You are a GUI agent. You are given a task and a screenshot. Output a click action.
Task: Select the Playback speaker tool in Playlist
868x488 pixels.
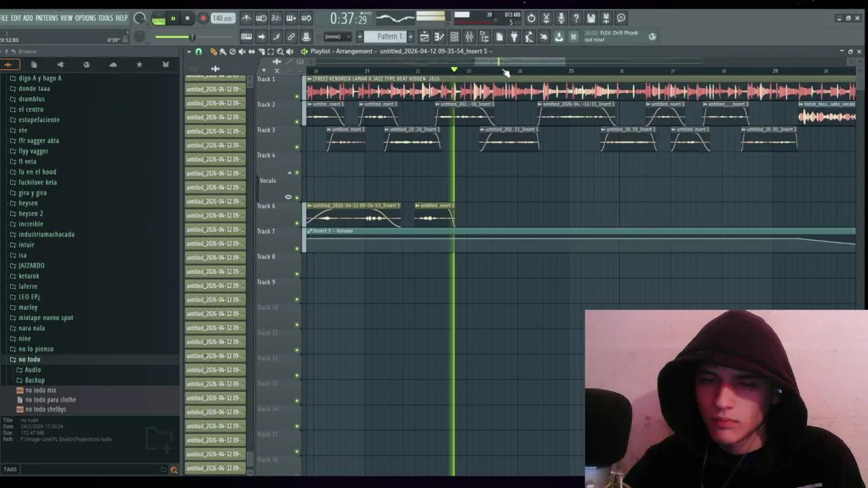[290, 52]
